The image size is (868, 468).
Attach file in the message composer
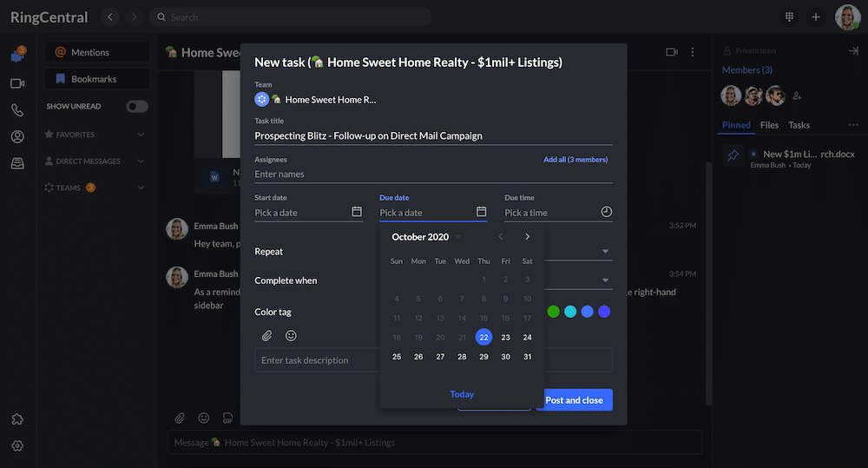pyautogui.click(x=180, y=419)
